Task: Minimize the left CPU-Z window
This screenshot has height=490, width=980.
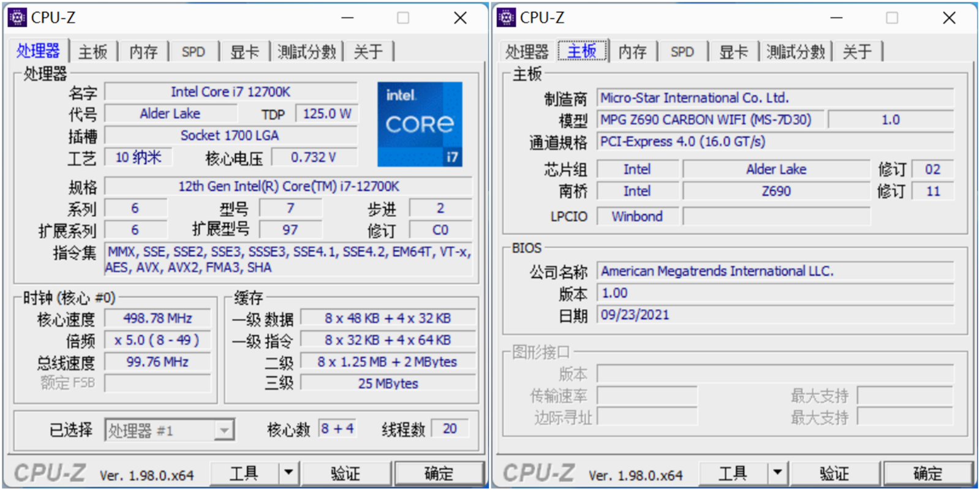Action: (348, 18)
